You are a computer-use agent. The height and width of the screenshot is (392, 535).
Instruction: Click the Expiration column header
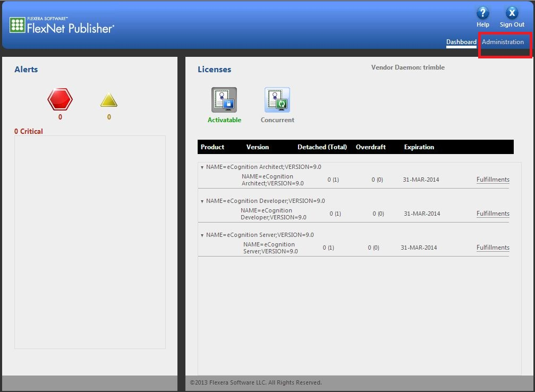point(419,147)
